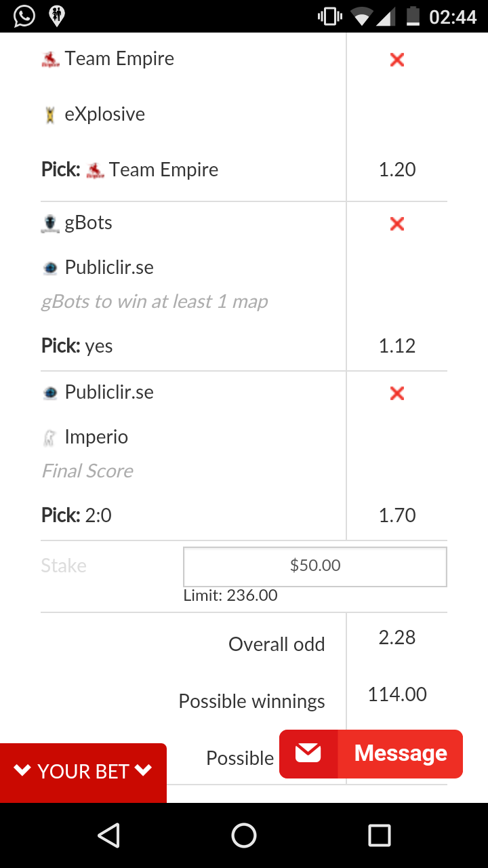This screenshot has height=868, width=488.
Task: Tap the 1.70 odds value
Action: (397, 515)
